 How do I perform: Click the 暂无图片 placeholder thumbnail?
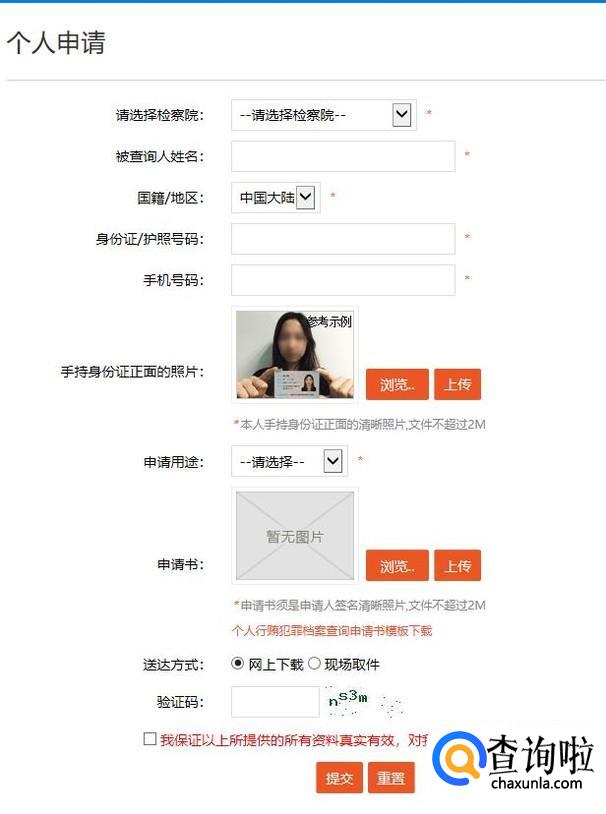pos(295,536)
